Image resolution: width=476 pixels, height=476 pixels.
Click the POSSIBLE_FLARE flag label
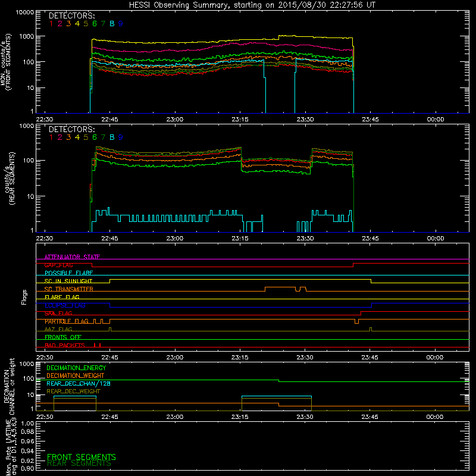(x=68, y=273)
